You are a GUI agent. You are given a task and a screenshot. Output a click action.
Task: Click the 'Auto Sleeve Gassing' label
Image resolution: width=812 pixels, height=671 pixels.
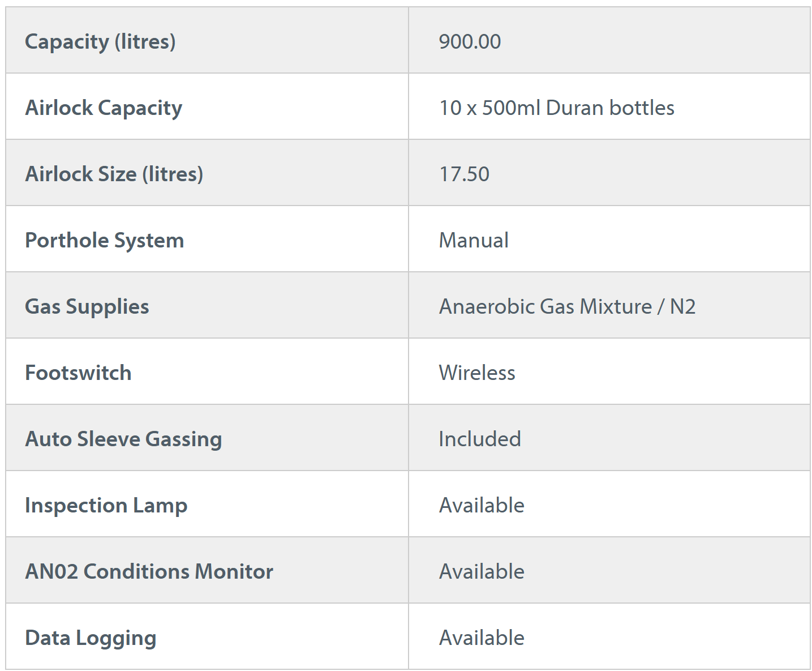123,439
